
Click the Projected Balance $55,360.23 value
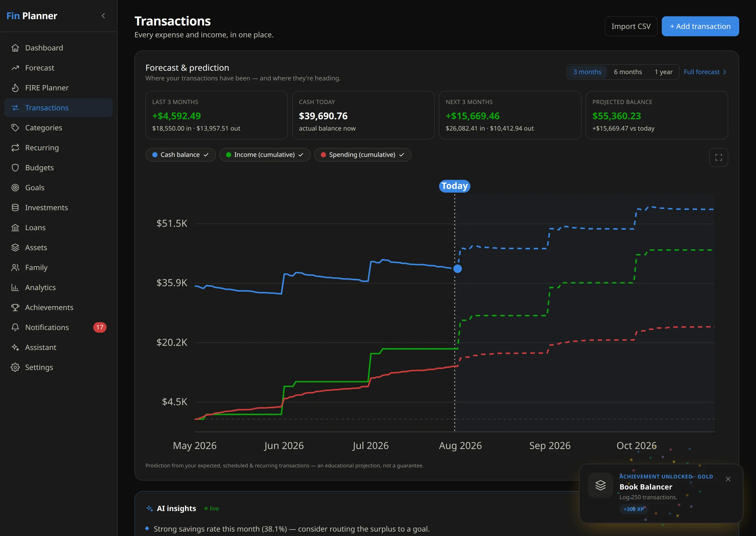click(x=616, y=116)
